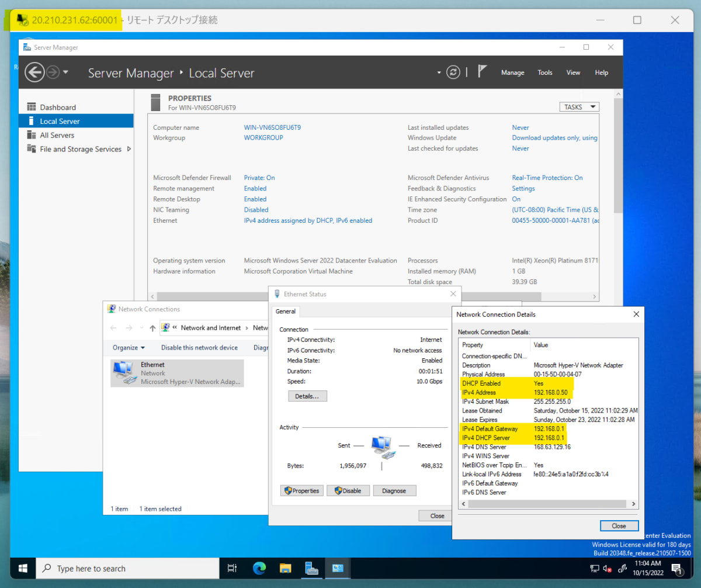701x588 pixels.
Task: Open Organize dropdown in Network Connections
Action: tap(129, 347)
